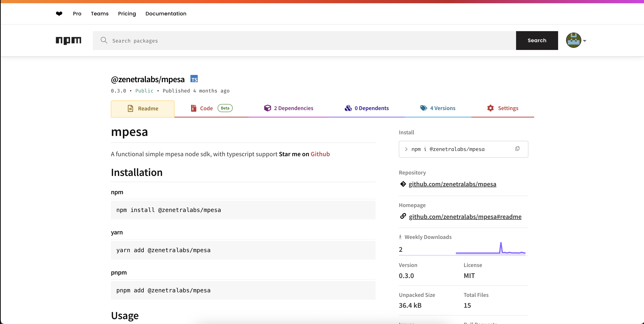The height and width of the screenshot is (324, 644).
Task: Click the green Public label
Action: [x=144, y=91]
